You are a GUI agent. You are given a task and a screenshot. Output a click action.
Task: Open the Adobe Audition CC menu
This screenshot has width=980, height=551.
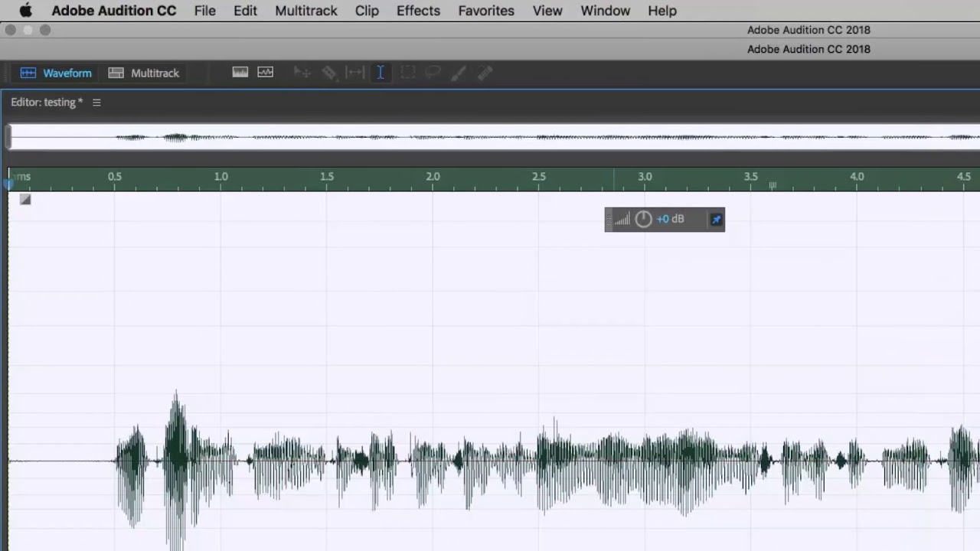click(114, 11)
